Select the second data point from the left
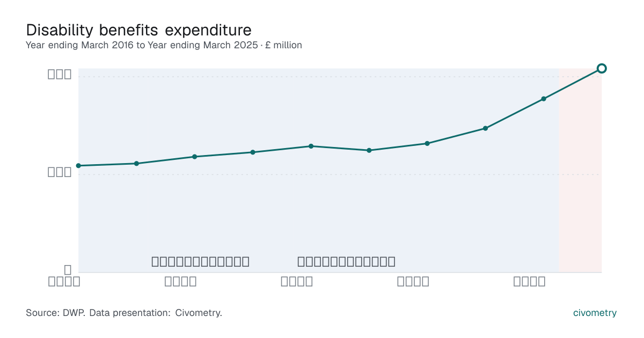The height and width of the screenshot is (338, 644). (136, 164)
